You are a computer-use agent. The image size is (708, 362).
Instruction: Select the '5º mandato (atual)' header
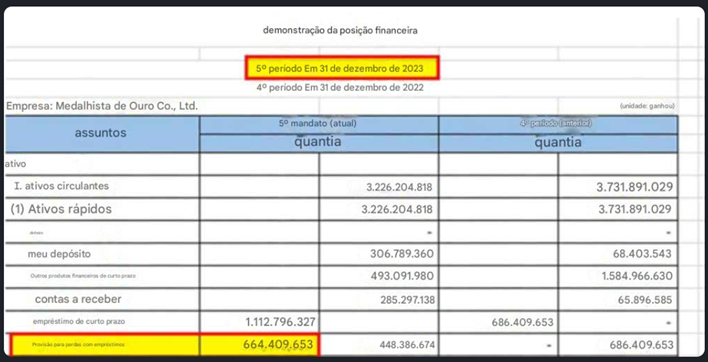tap(318, 124)
